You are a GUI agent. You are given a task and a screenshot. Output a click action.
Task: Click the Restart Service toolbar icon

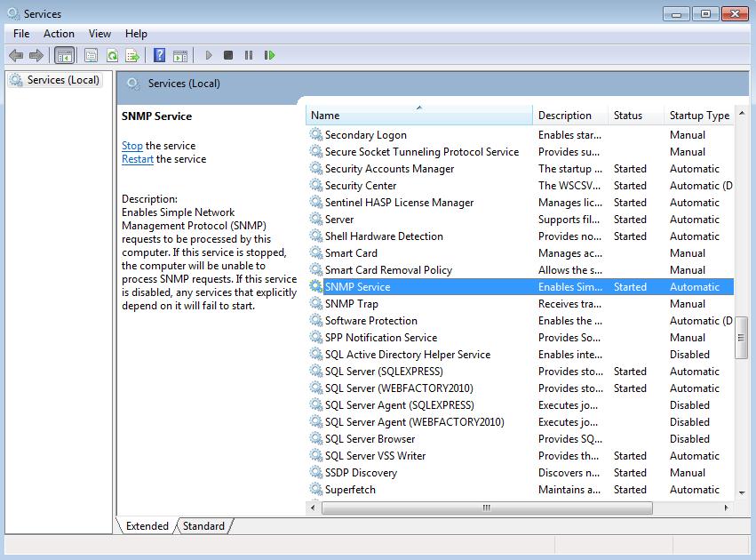click(x=269, y=55)
